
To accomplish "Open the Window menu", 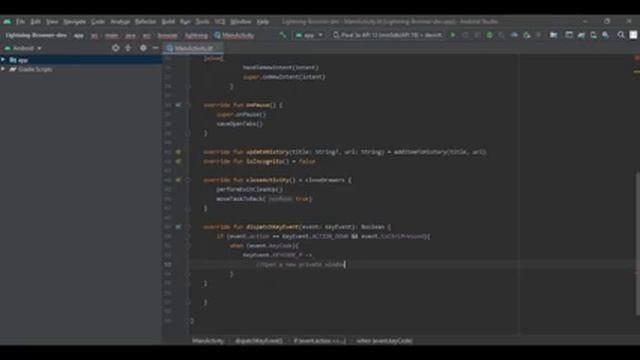I will pyautogui.click(x=240, y=22).
